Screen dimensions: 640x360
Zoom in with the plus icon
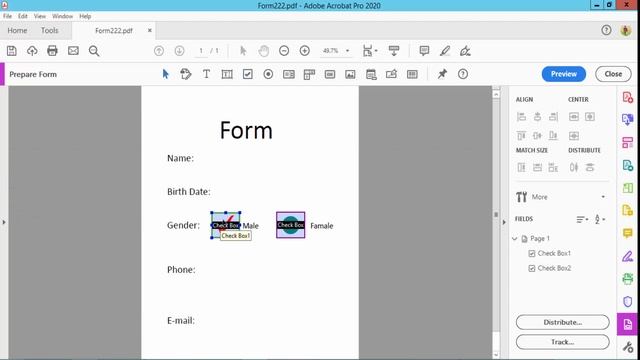click(304, 51)
